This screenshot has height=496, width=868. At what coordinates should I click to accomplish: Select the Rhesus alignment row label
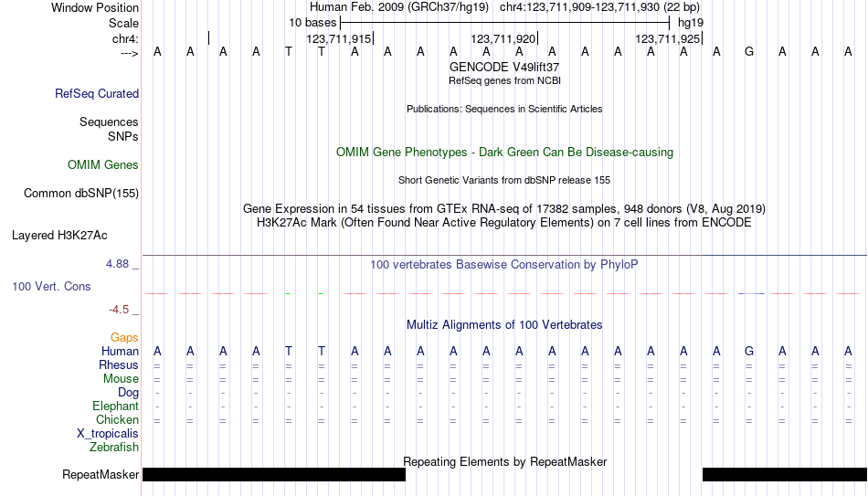(119, 365)
